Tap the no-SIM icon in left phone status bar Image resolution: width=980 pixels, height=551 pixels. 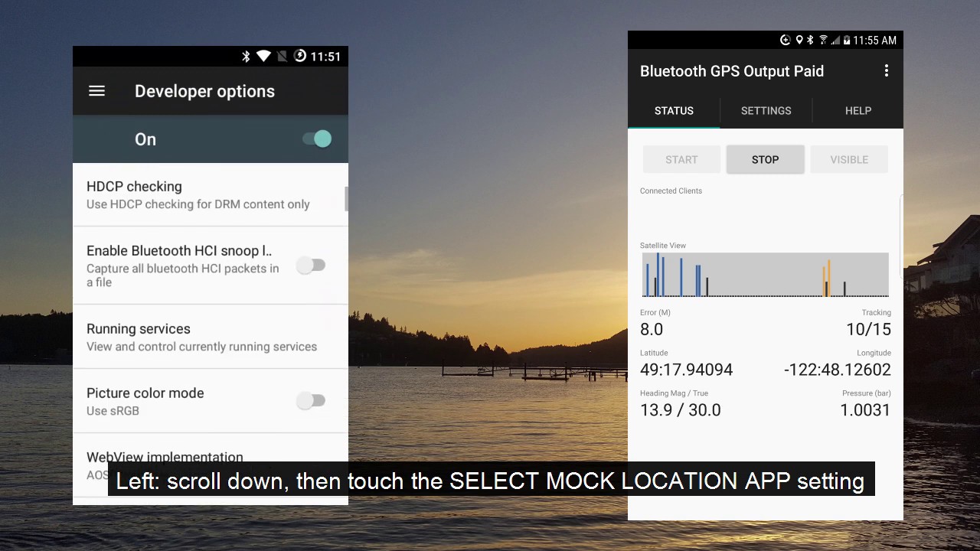click(282, 56)
